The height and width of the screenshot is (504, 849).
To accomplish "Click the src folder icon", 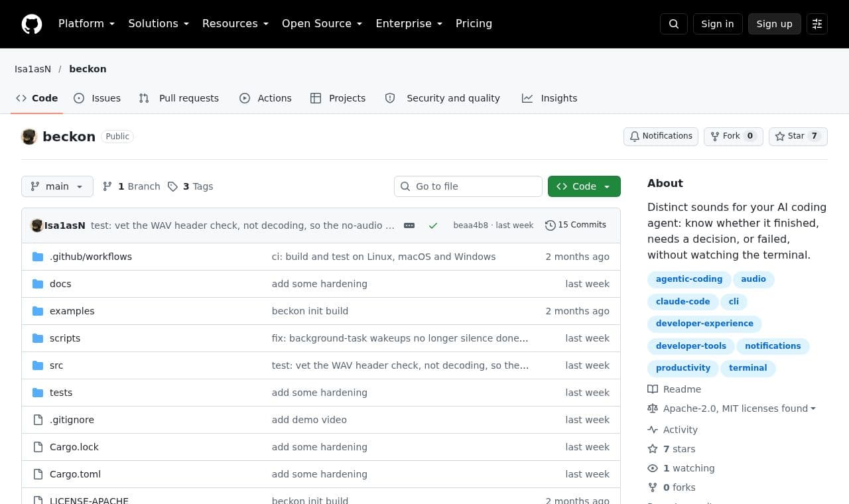I will tap(38, 365).
